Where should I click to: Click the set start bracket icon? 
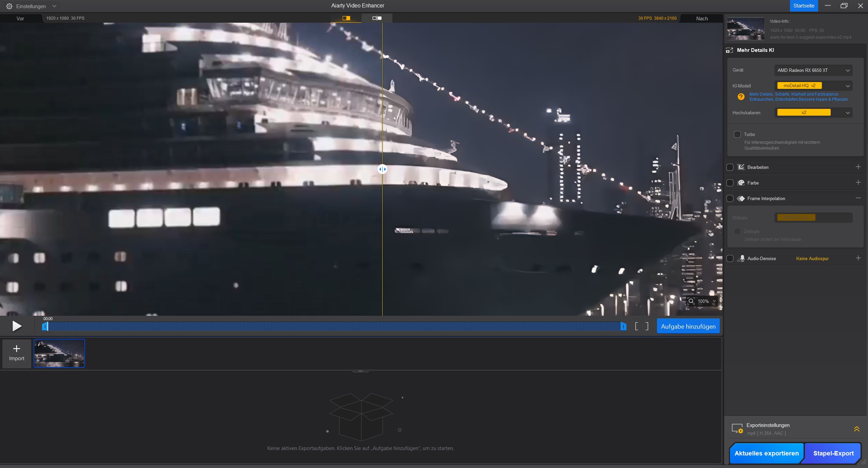[x=637, y=326]
